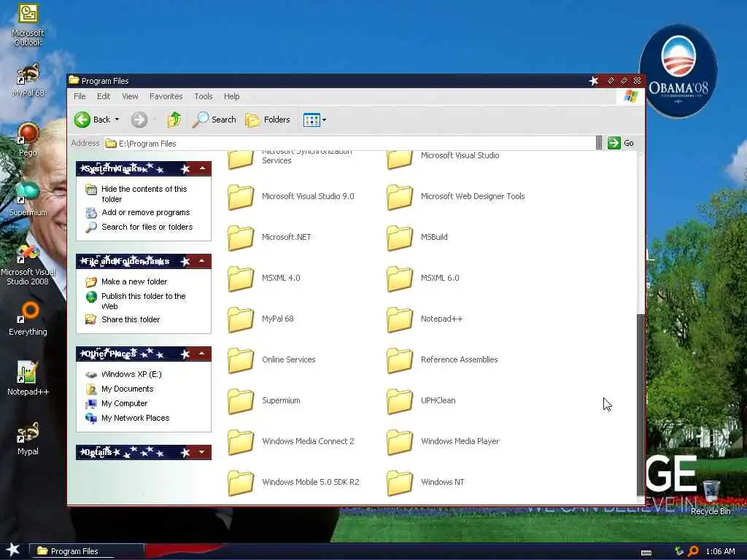Open the File menu
Image resolution: width=747 pixels, height=560 pixels.
pyautogui.click(x=80, y=96)
